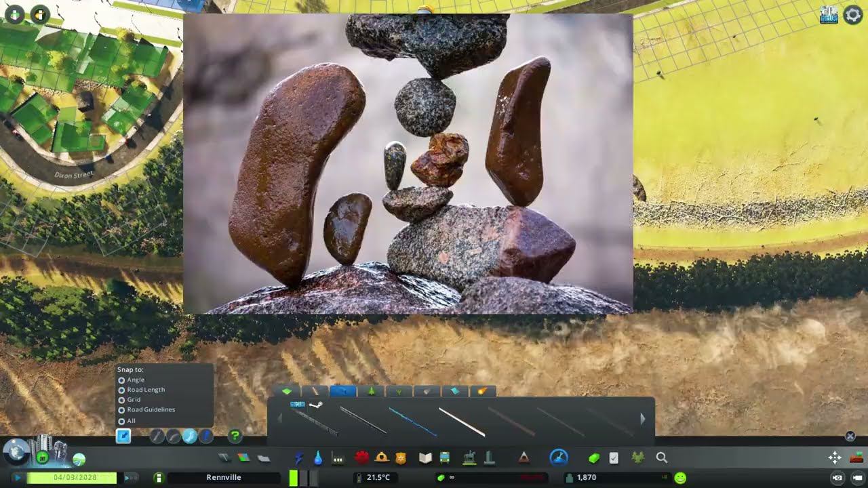868x488 pixels.
Task: Open the cinematic camera mode
Action: [856, 478]
